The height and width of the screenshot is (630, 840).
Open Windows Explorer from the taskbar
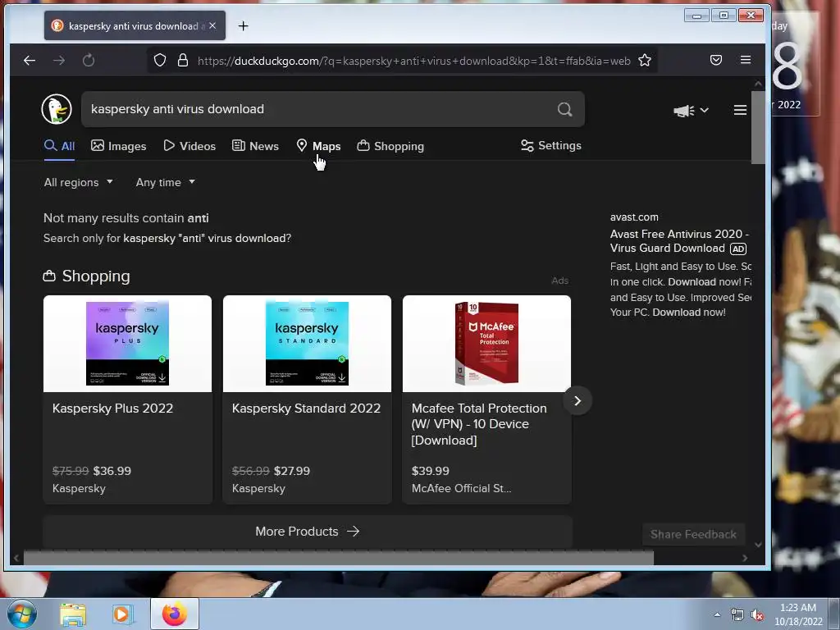click(x=73, y=614)
